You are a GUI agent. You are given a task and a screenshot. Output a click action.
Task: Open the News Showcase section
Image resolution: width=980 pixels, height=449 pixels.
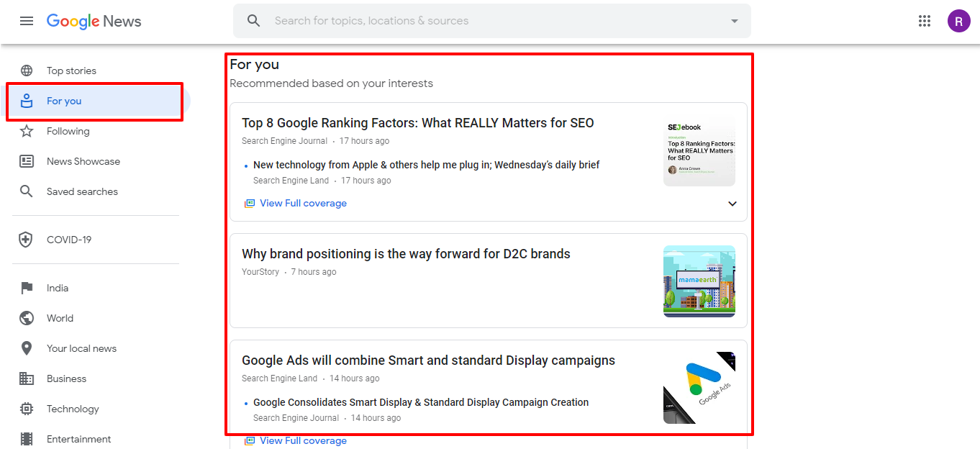click(x=83, y=161)
